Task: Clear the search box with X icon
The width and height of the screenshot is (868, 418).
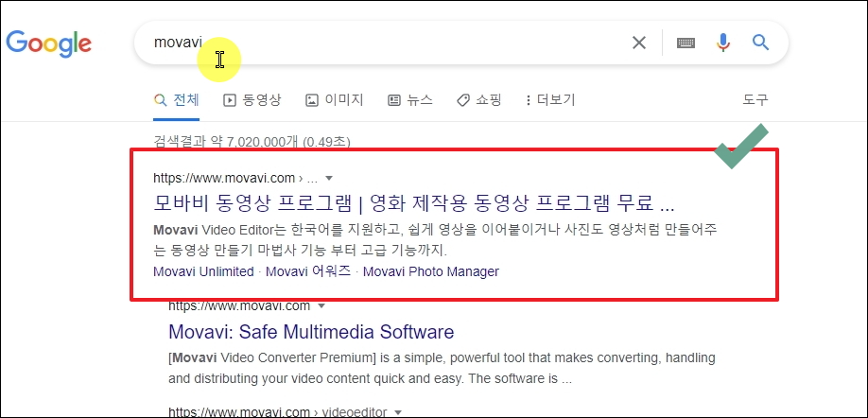Action: (x=639, y=43)
